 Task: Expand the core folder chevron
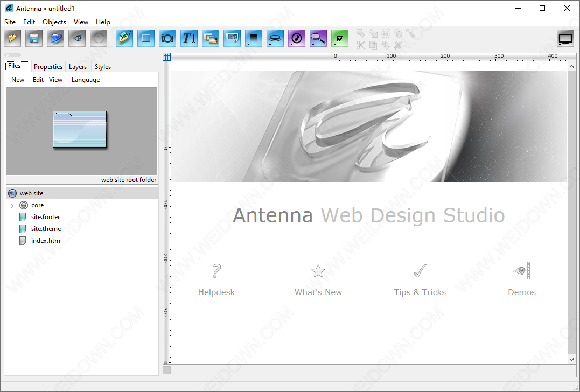point(12,205)
